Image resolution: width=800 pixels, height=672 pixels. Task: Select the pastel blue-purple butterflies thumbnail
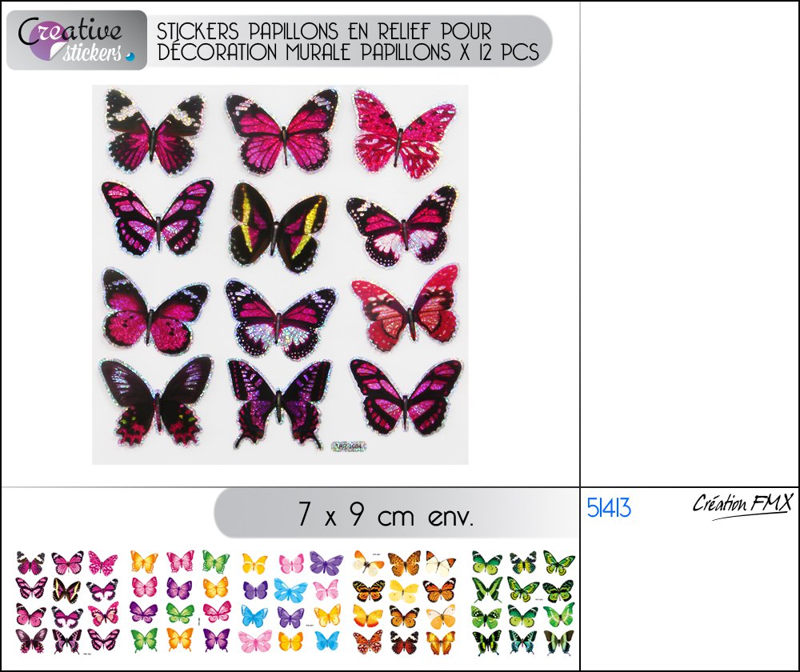tap(291, 601)
